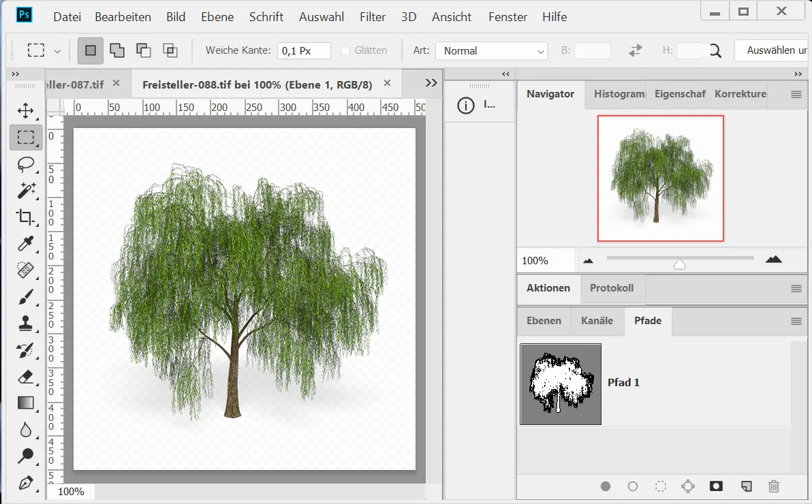Image resolution: width=812 pixels, height=504 pixels.
Task: Choose intersect with selection mode
Action: 170,50
